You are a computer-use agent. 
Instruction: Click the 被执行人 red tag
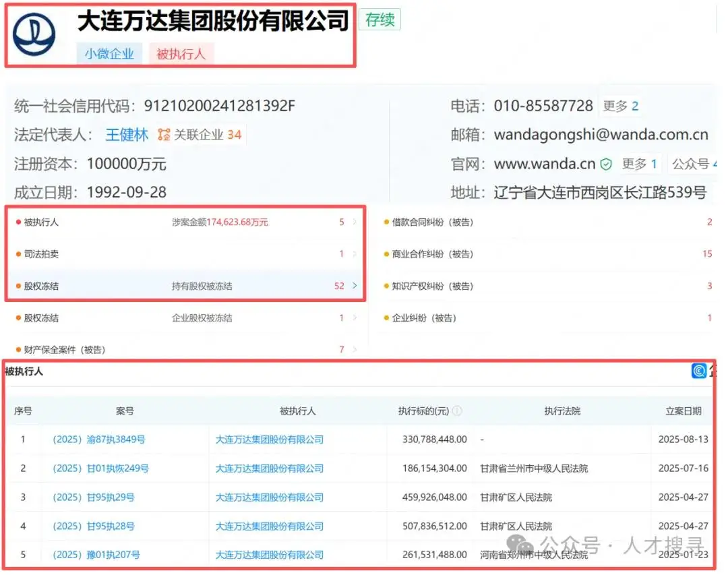181,54
